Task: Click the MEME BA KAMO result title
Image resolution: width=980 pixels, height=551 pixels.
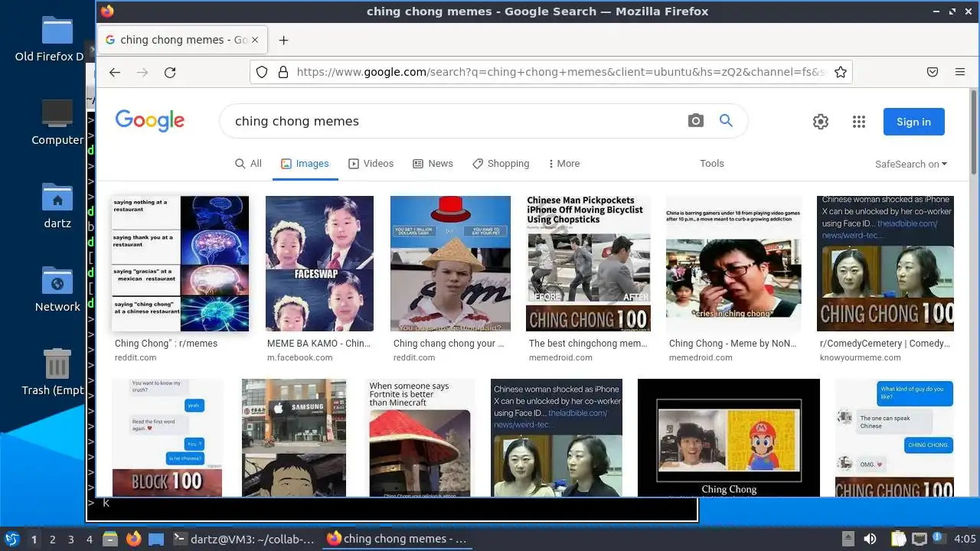Action: (x=318, y=344)
